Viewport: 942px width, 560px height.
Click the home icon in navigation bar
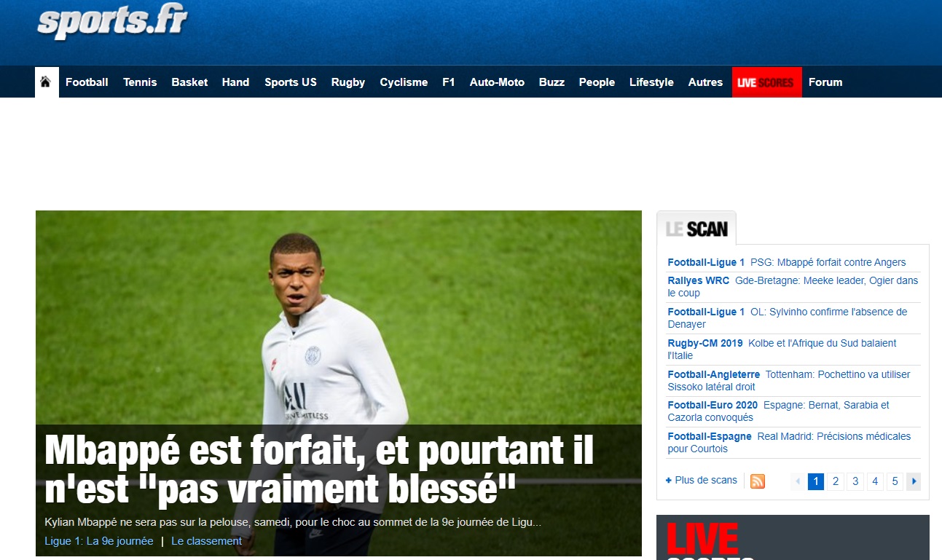click(x=47, y=82)
